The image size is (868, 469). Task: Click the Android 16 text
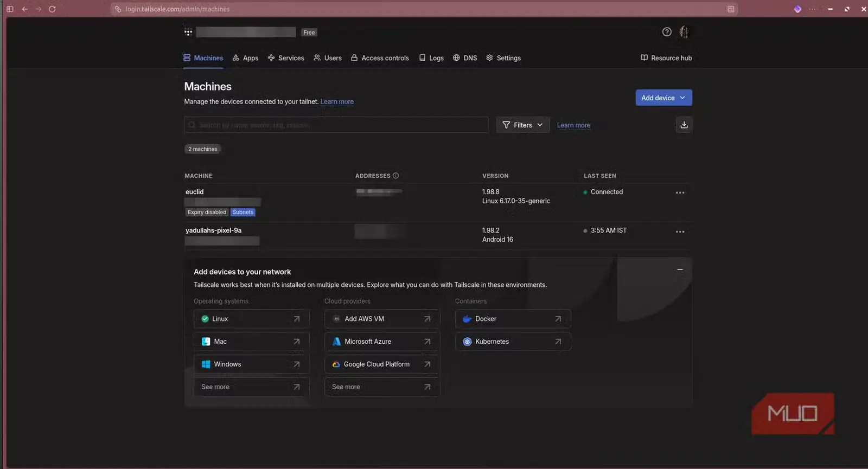point(497,240)
